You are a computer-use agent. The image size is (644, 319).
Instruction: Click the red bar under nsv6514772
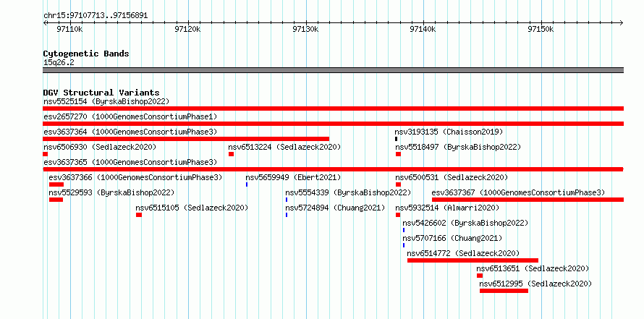[x=473, y=260]
